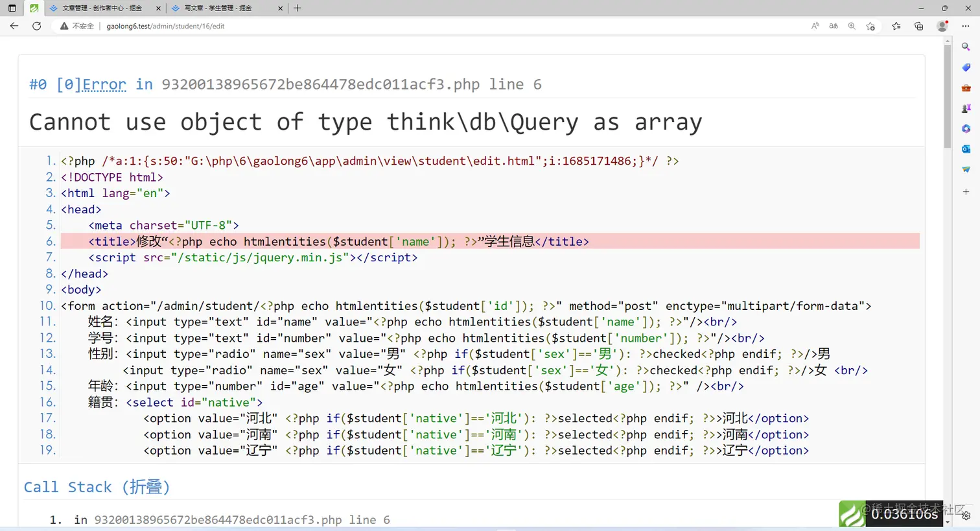980x531 pixels.
Task: Open the Shopping tag sidebar icon
Action: coord(966,67)
